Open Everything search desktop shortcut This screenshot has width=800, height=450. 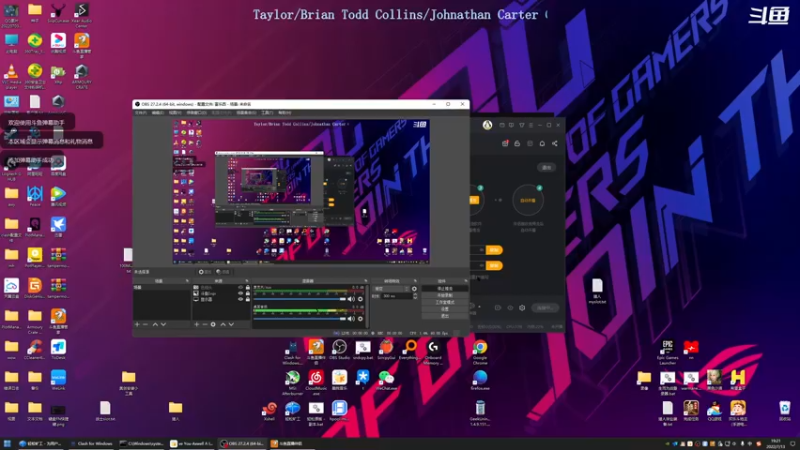pyautogui.click(x=410, y=350)
